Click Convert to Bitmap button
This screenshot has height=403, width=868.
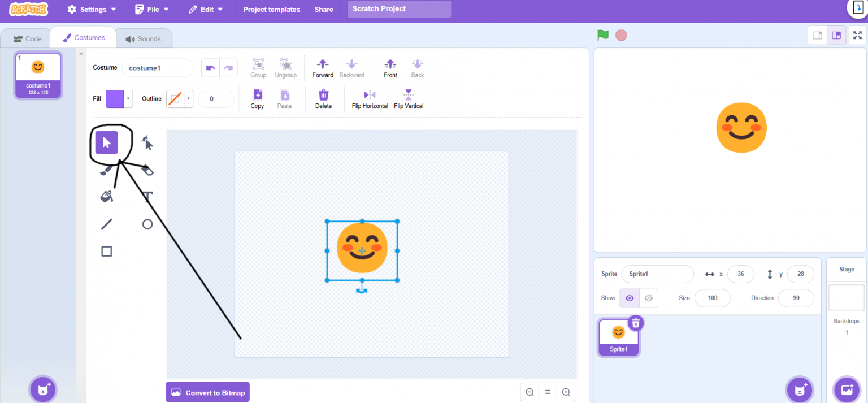[207, 392]
